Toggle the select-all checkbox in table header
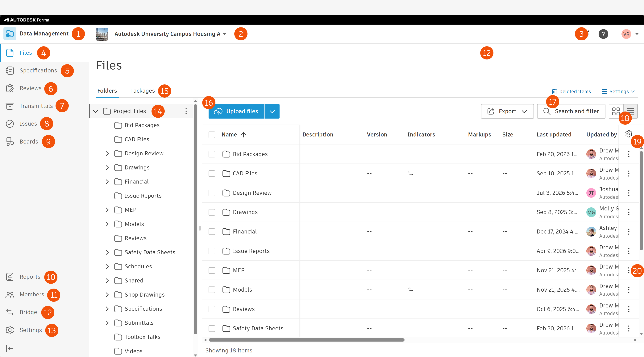Image resolution: width=644 pixels, height=357 pixels. click(212, 135)
